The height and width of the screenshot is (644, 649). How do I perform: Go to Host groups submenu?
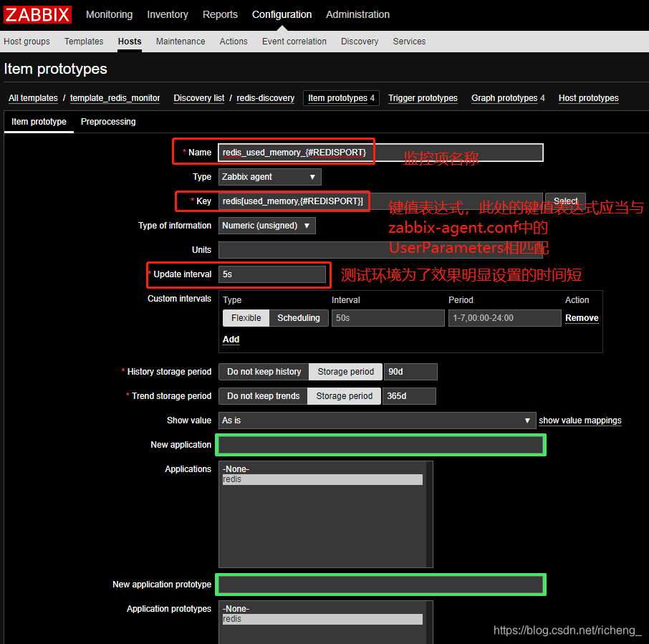click(27, 42)
